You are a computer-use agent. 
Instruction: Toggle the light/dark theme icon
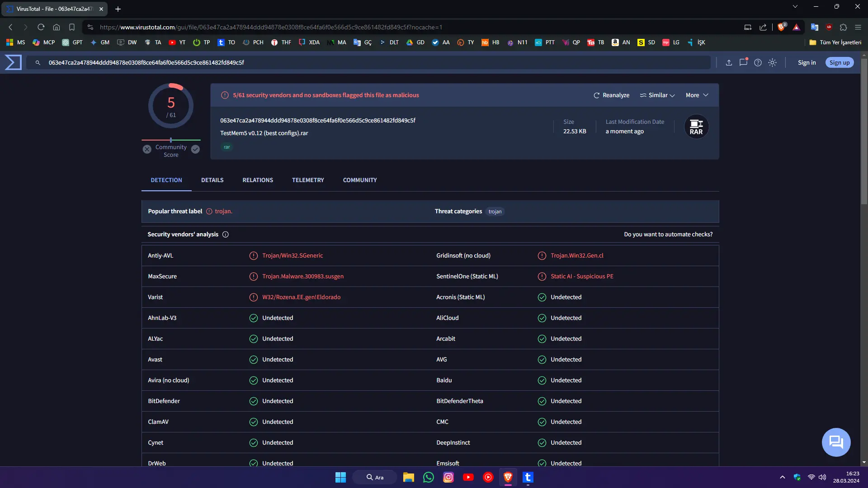pyautogui.click(x=773, y=63)
